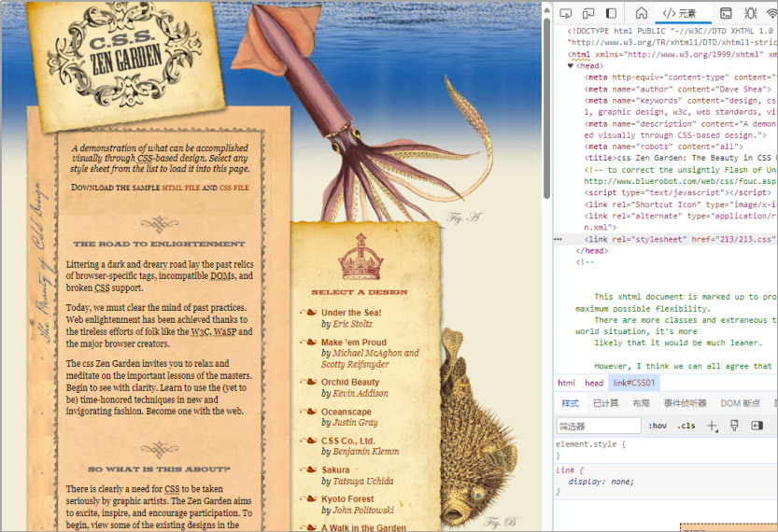Viewport: 778px width, 532px height.
Task: Click the dock side panel icon
Action: tap(612, 13)
